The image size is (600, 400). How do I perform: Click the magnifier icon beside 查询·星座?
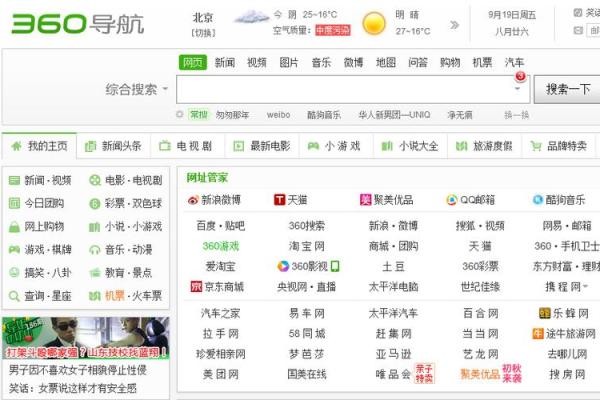(14, 296)
